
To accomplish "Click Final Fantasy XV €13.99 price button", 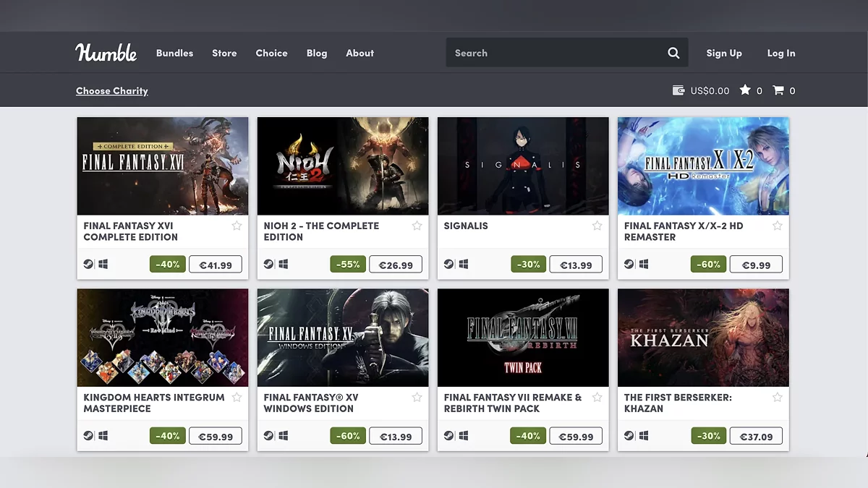I will pyautogui.click(x=396, y=436).
